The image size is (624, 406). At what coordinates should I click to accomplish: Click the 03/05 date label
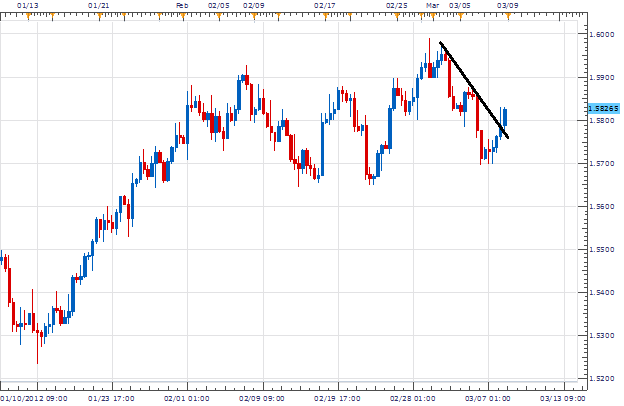[x=460, y=6]
